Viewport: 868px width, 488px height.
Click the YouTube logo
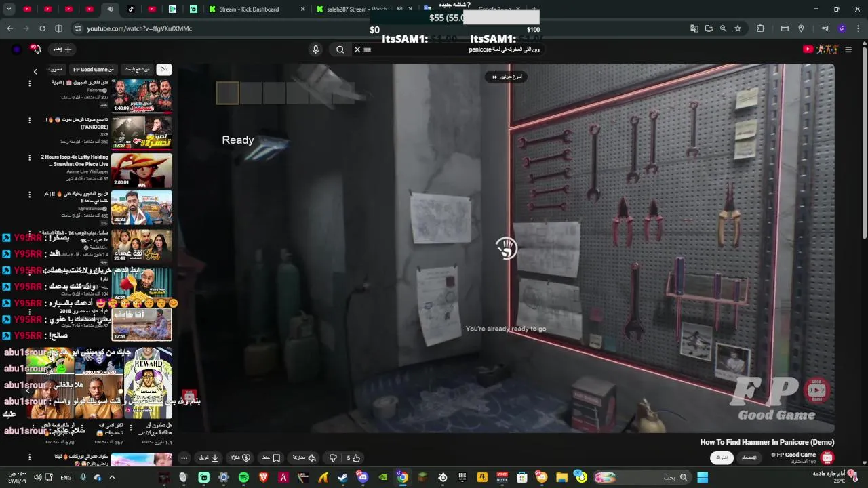pos(821,49)
